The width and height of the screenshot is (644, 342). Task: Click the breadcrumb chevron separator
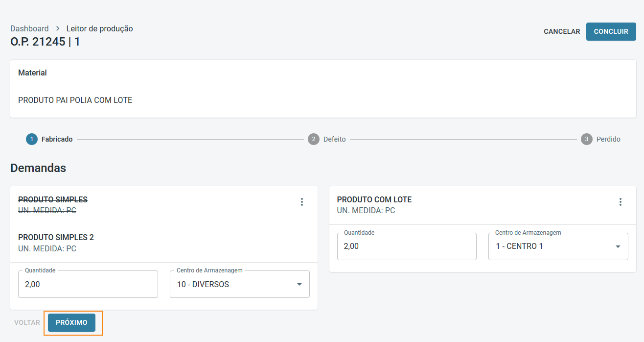[x=58, y=28]
